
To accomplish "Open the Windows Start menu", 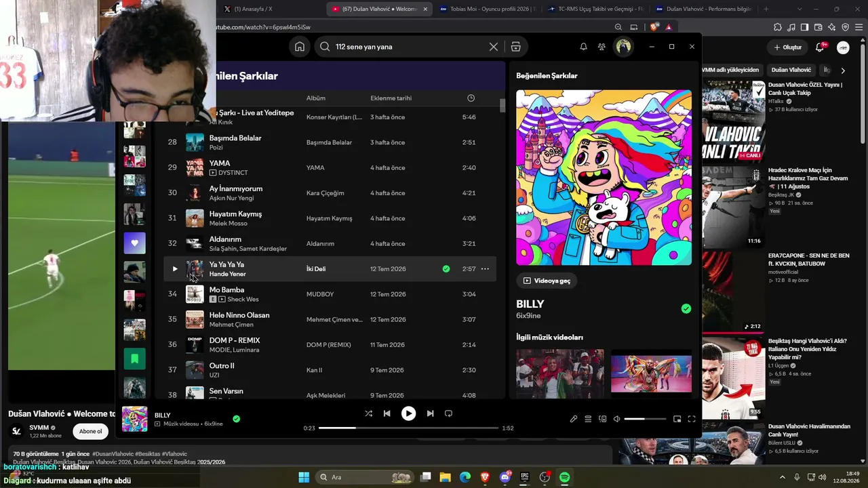I will click(304, 477).
